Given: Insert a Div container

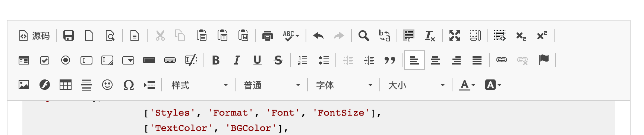Looking at the screenshot, I should (500, 36).
